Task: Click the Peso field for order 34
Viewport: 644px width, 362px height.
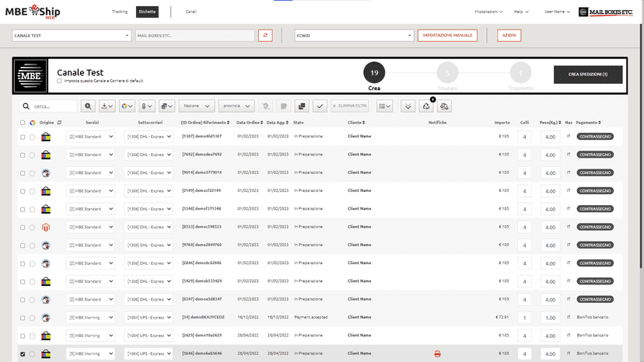Action: [x=551, y=318]
